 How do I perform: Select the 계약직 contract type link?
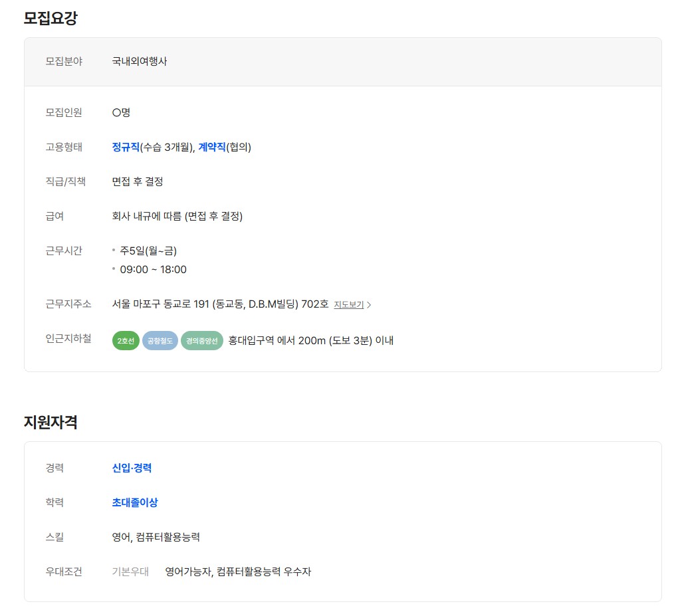pos(212,147)
